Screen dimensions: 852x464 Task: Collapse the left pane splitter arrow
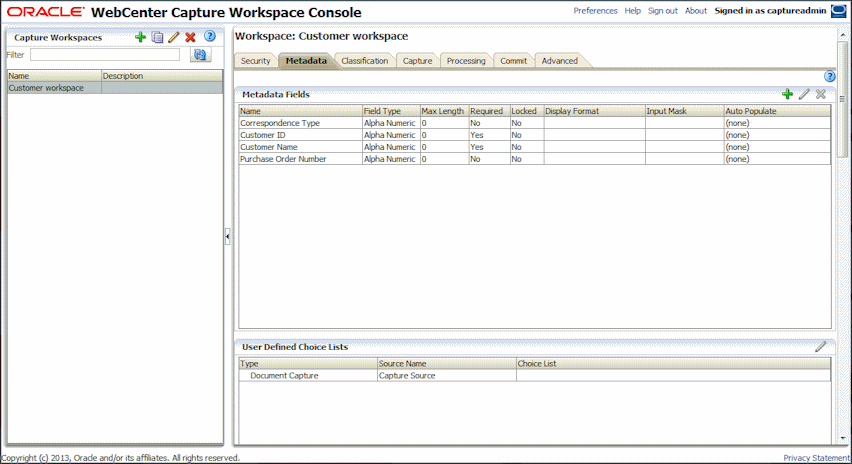pyautogui.click(x=227, y=236)
